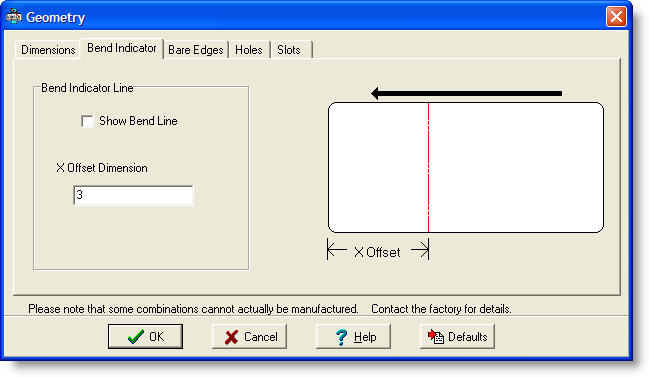Image resolution: width=649 pixels, height=377 pixels.
Task: Open Help for this dialog
Action: [353, 336]
